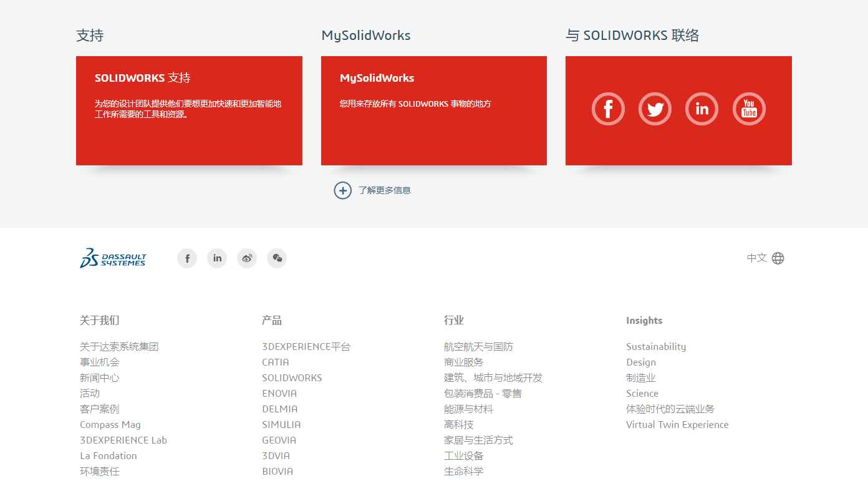Open the 关于达索系统集团 link

pos(118,346)
